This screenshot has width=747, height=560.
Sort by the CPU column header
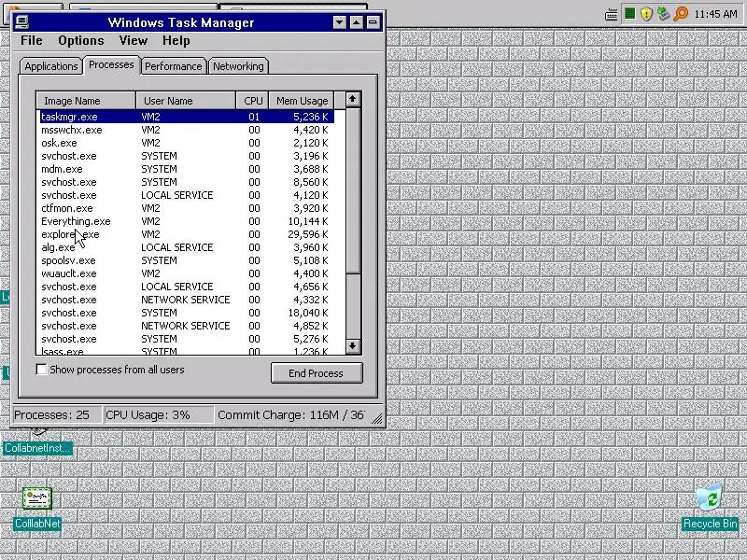click(x=252, y=101)
